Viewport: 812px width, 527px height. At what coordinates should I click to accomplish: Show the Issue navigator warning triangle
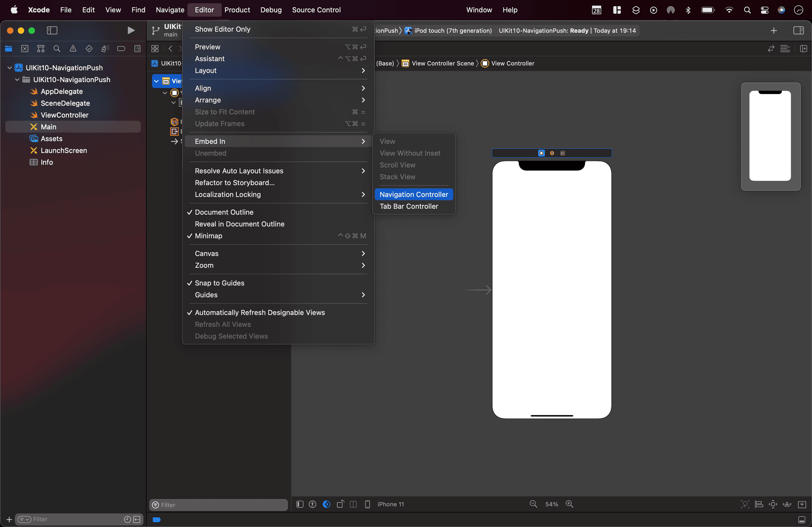(73, 48)
